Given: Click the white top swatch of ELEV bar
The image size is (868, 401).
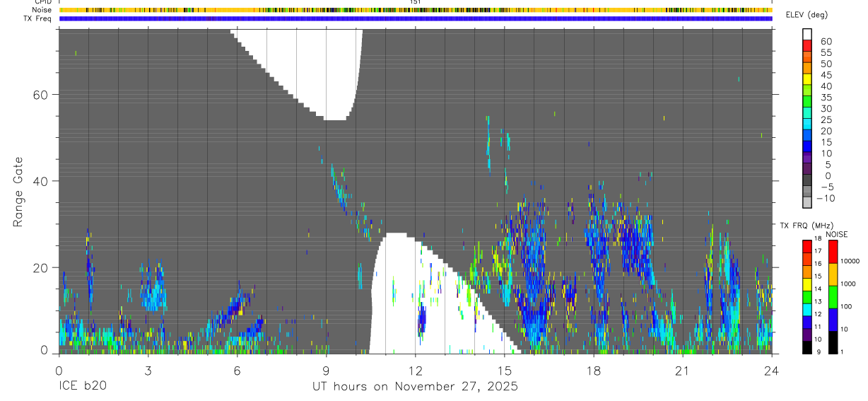Looking at the screenshot, I should 807,34.
